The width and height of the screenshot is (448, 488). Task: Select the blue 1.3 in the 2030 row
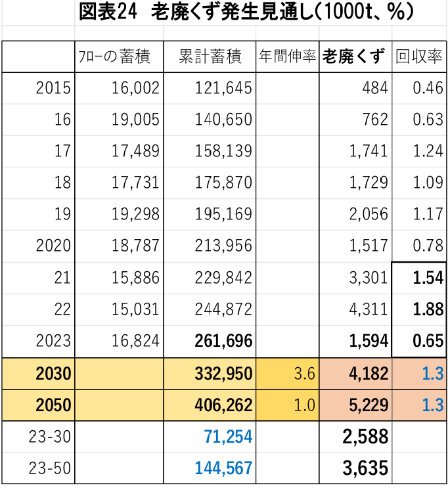coord(418,374)
